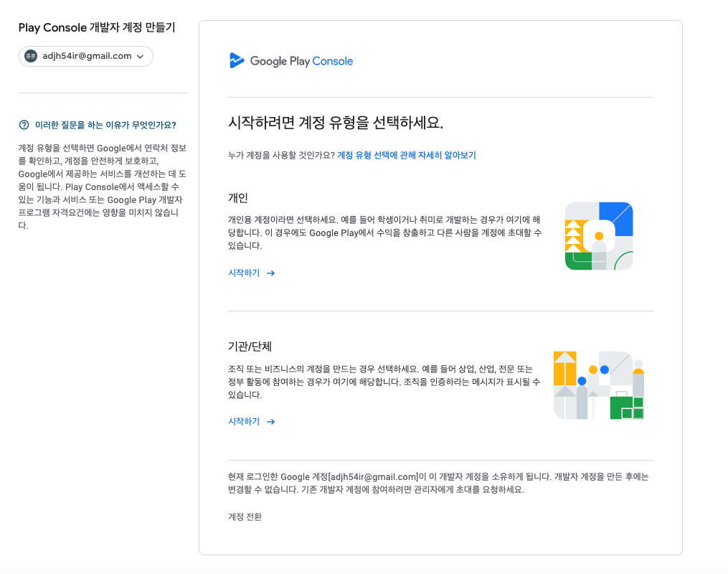Click the 'Google Play Console' wordmark text
This screenshot has height=574, width=728.
[x=301, y=61]
